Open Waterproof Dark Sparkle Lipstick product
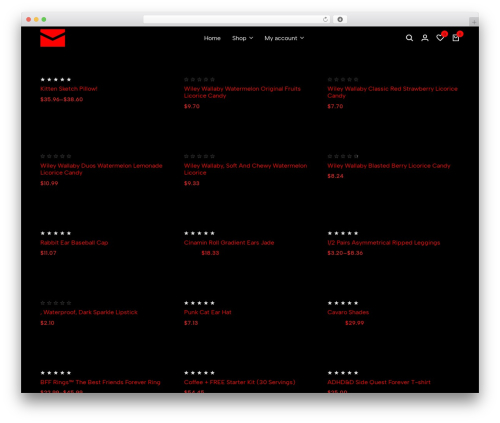 [x=89, y=312]
